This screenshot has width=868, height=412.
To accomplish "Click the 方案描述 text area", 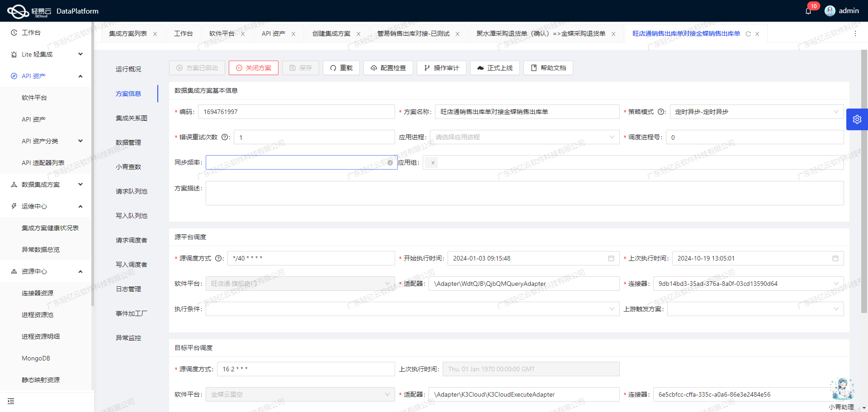I will click(x=524, y=193).
